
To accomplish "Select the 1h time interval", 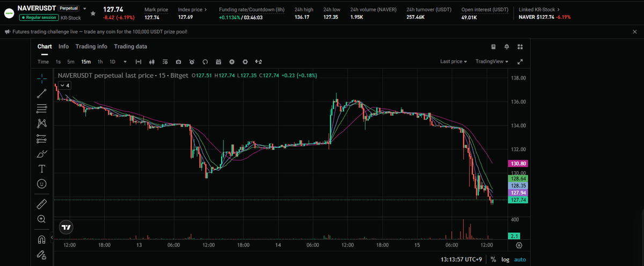I will pyautogui.click(x=100, y=61).
